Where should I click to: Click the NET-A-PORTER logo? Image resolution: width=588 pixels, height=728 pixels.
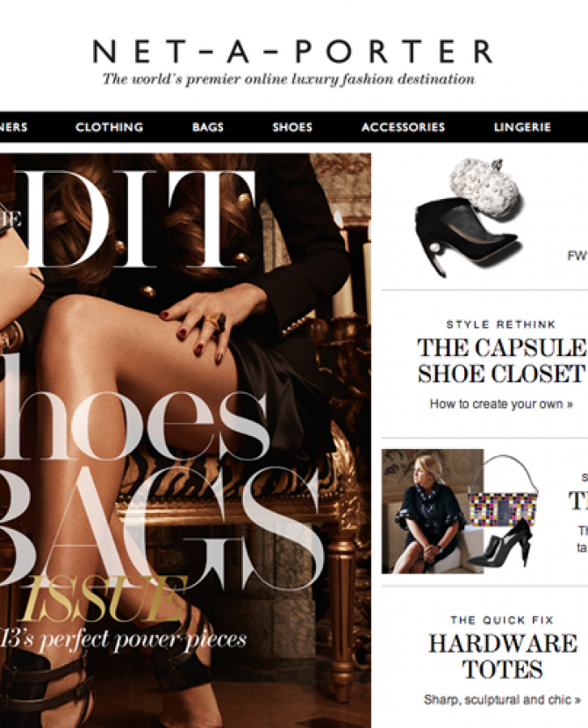pos(292,51)
